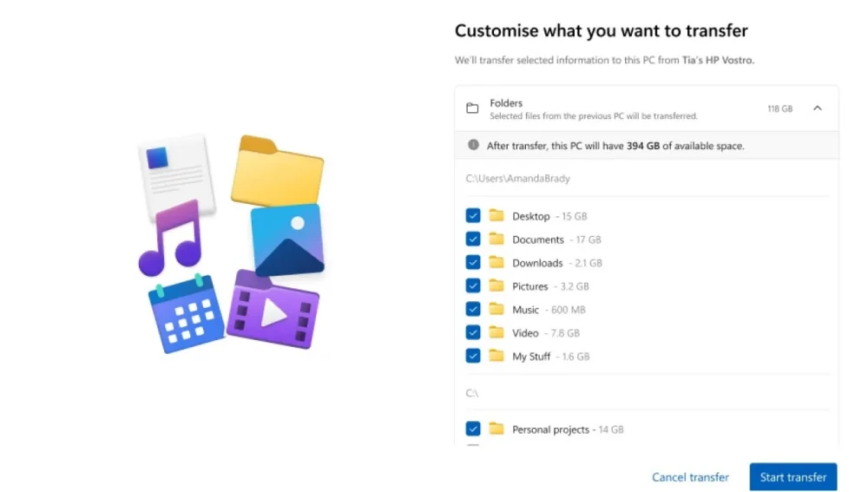The image size is (868, 492).
Task: Click the 118 GB size label
Action: 780,108
